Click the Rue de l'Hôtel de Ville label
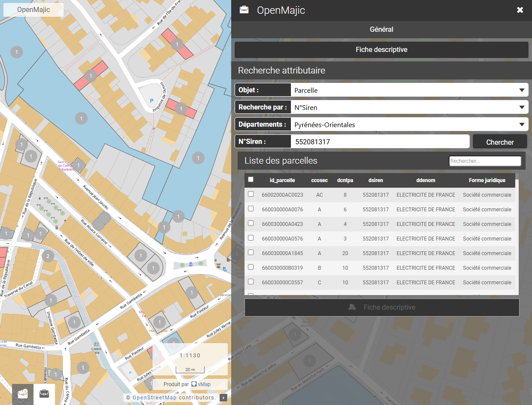The width and height of the screenshot is (532, 405). pos(79,252)
